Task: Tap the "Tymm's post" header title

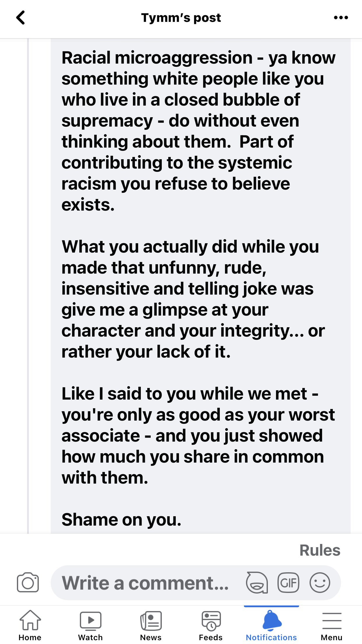Action: (x=181, y=18)
